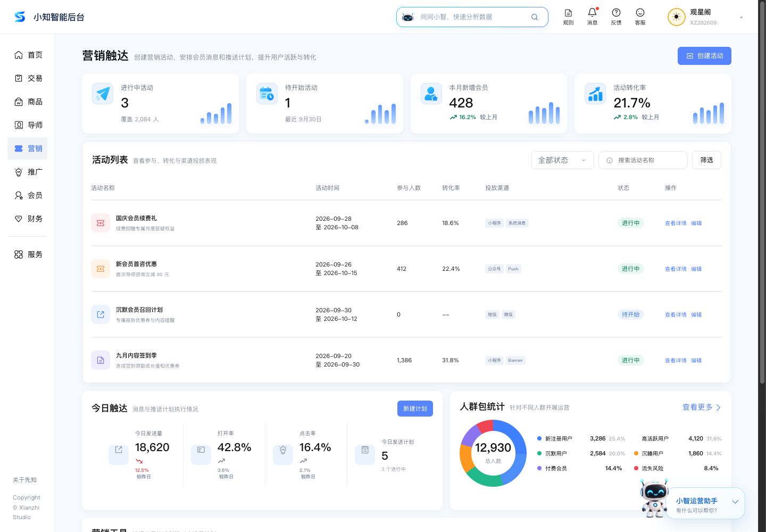The height and width of the screenshot is (532, 766).
Task: Click the 待开始 status tag
Action: (631, 314)
